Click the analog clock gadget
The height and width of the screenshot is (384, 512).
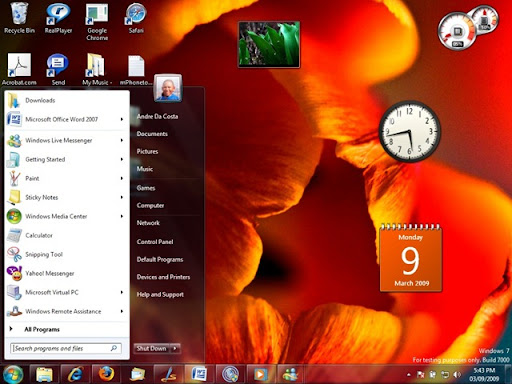410,131
